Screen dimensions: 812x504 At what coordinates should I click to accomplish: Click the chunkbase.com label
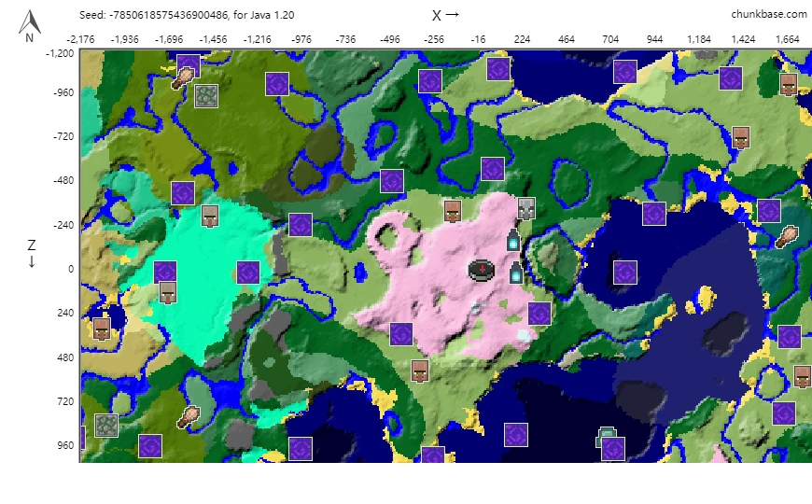768,15
